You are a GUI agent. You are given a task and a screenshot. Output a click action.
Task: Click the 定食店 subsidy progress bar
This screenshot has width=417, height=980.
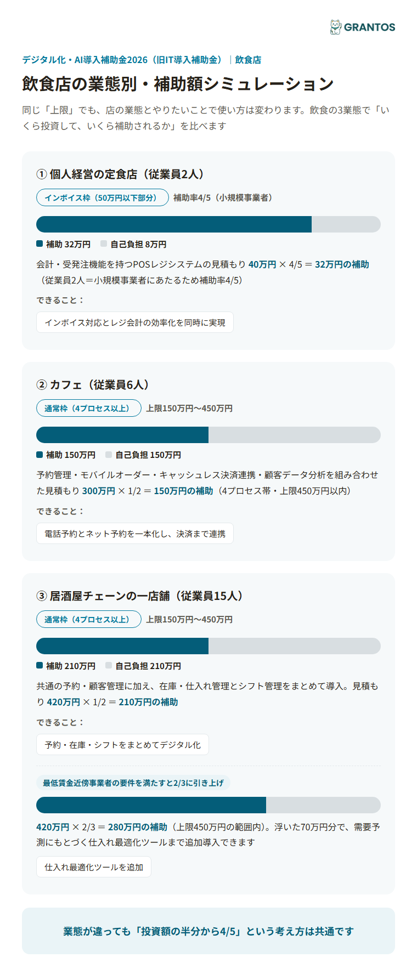[208, 224]
